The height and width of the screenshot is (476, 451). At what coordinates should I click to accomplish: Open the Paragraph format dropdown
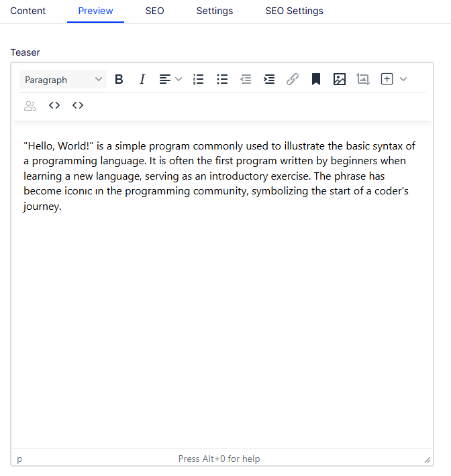point(63,80)
